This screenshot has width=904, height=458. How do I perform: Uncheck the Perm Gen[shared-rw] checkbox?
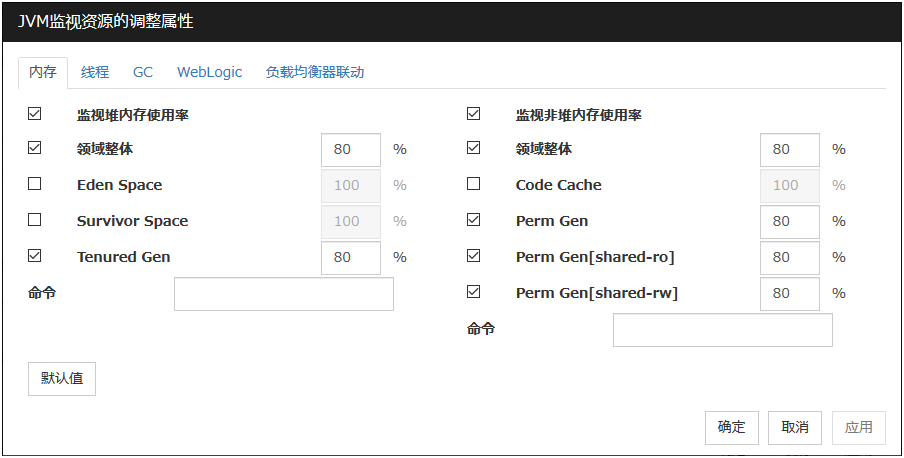[474, 292]
